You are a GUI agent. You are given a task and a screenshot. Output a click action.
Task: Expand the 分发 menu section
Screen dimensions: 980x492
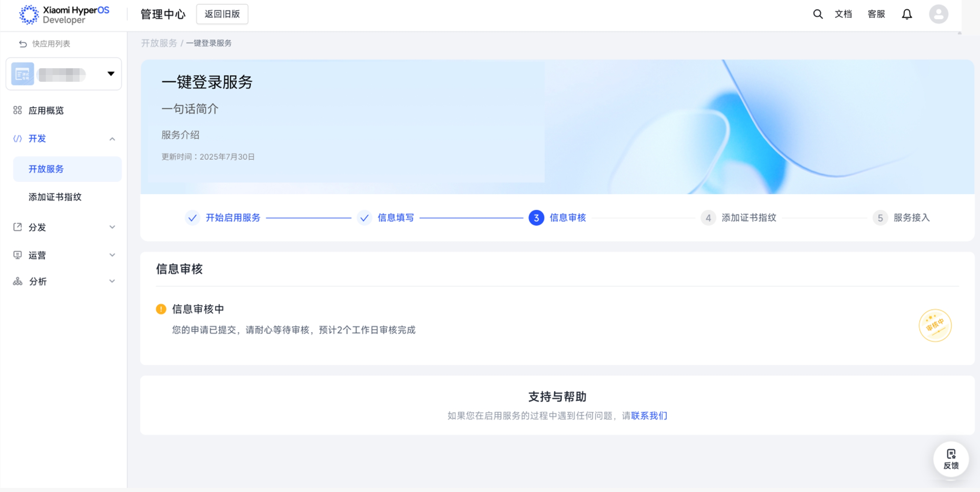[112, 227]
